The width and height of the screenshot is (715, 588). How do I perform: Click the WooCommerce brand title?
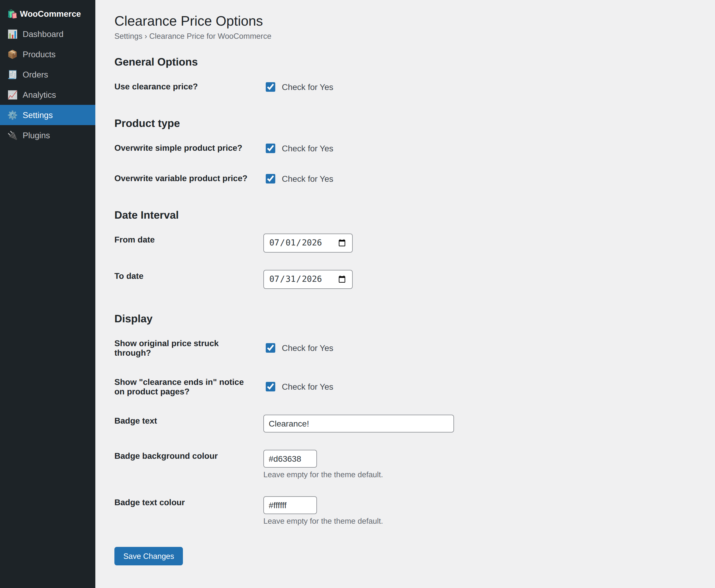(50, 14)
